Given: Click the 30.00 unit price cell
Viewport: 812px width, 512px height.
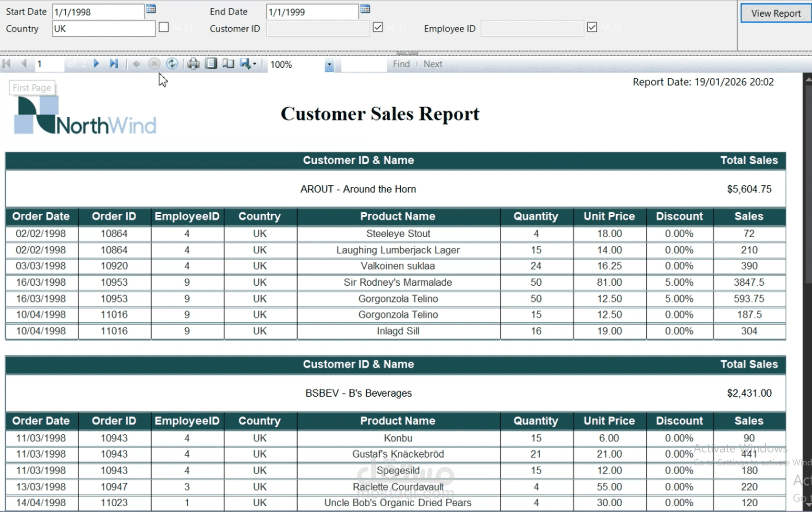Looking at the screenshot, I should (x=609, y=502).
